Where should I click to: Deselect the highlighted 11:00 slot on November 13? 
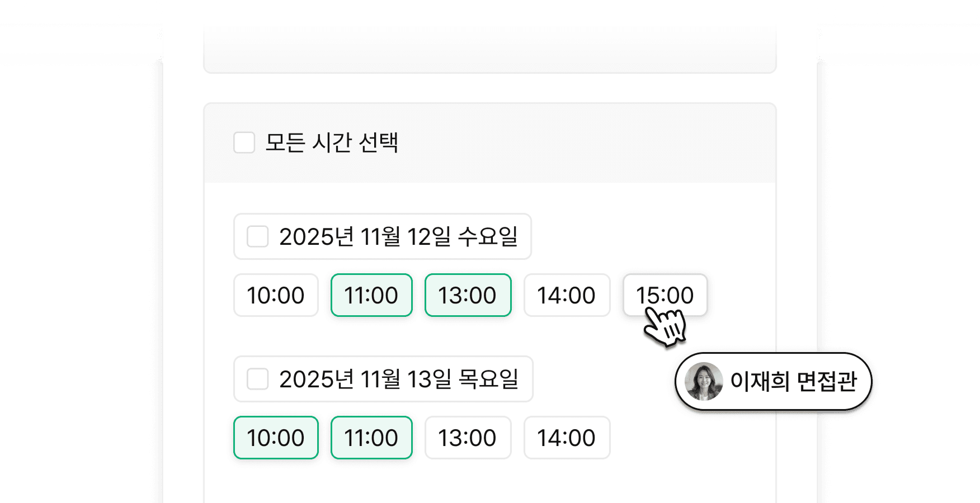tap(371, 438)
